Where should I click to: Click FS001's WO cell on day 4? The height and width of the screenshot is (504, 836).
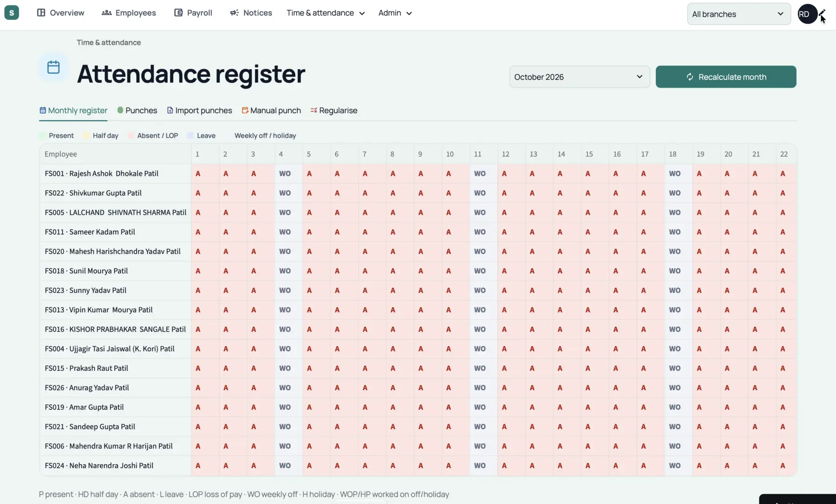point(288,174)
